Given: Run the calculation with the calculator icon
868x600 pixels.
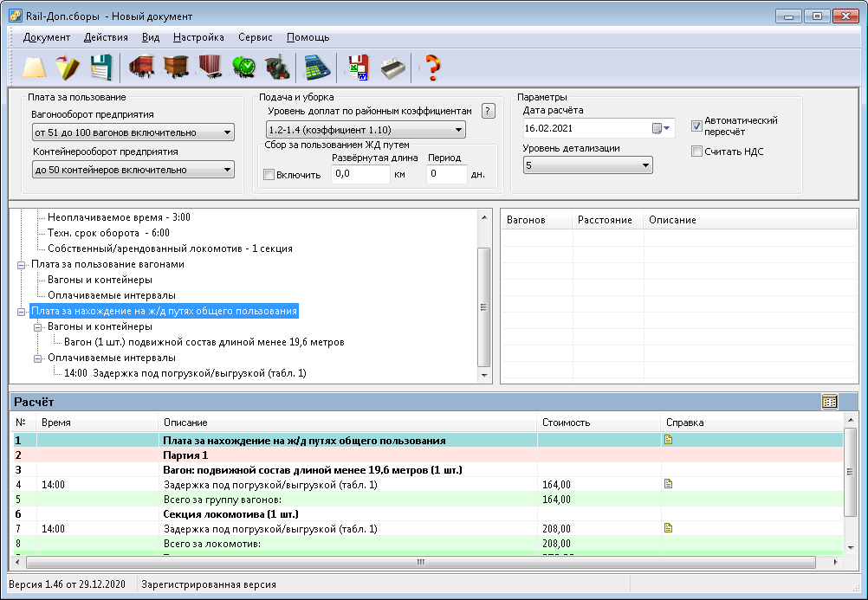Looking at the screenshot, I should 318,68.
